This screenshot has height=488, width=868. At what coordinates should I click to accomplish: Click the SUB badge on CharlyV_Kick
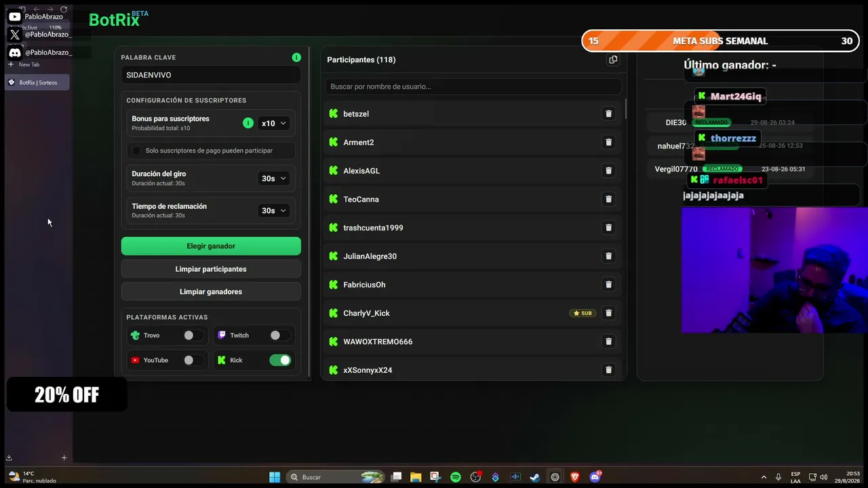(583, 313)
